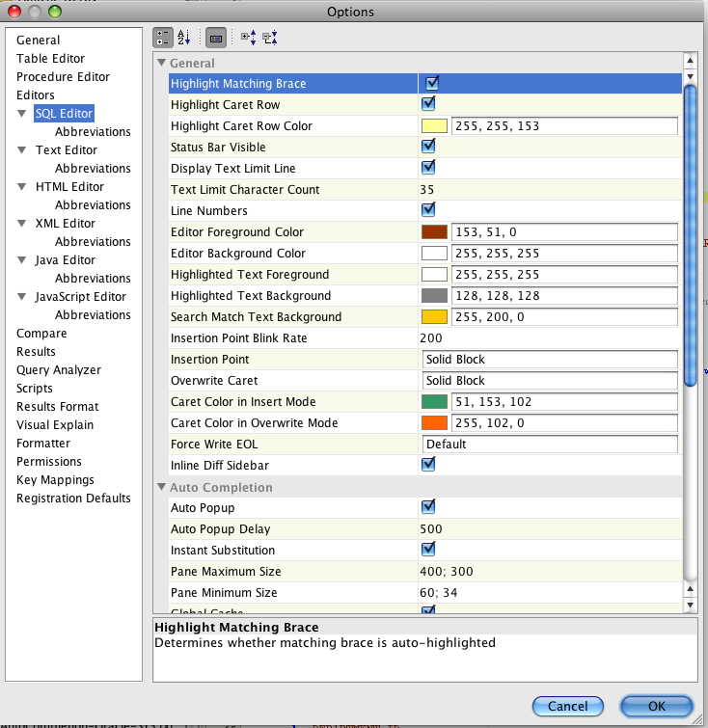Select Results Format in the sidebar

click(x=58, y=407)
